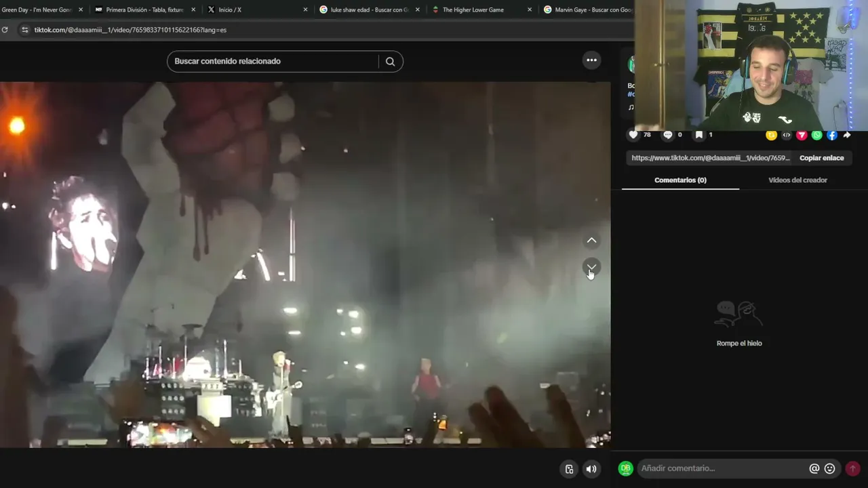Share the video on WhatsApp

tap(817, 135)
